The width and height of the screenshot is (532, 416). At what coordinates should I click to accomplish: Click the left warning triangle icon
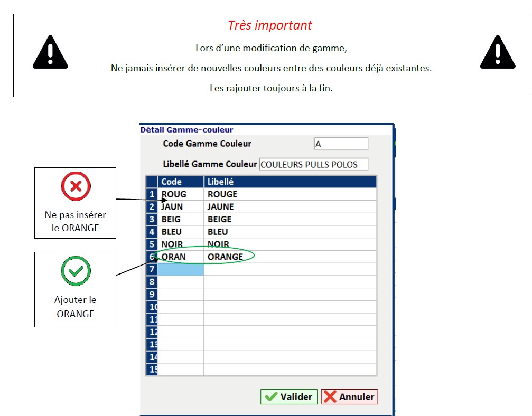[51, 52]
